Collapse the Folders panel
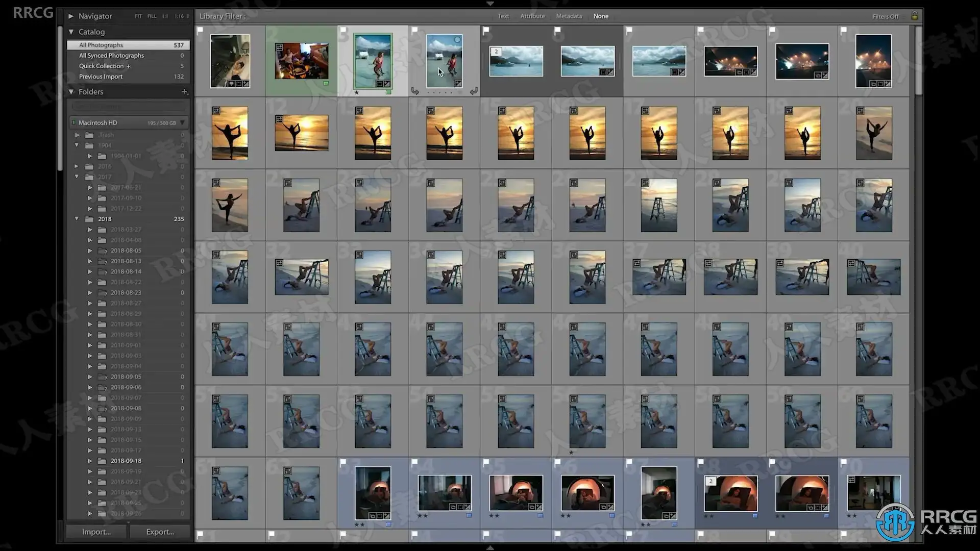 (x=71, y=92)
